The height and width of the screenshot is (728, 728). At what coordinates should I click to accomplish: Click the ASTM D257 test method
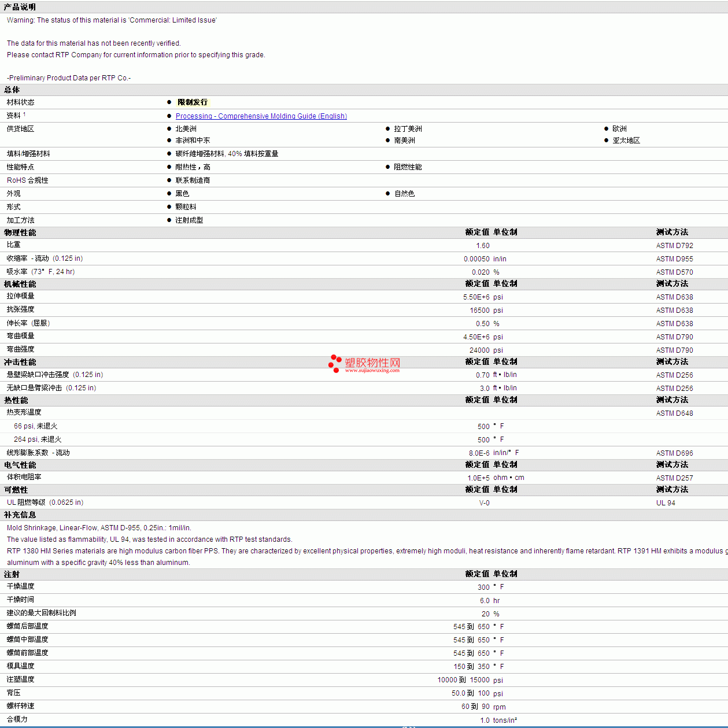[674, 478]
